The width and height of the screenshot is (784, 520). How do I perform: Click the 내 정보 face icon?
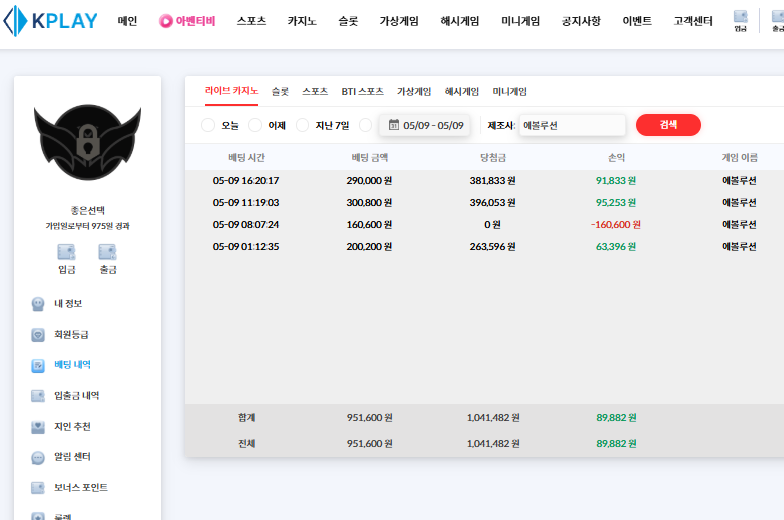point(38,304)
